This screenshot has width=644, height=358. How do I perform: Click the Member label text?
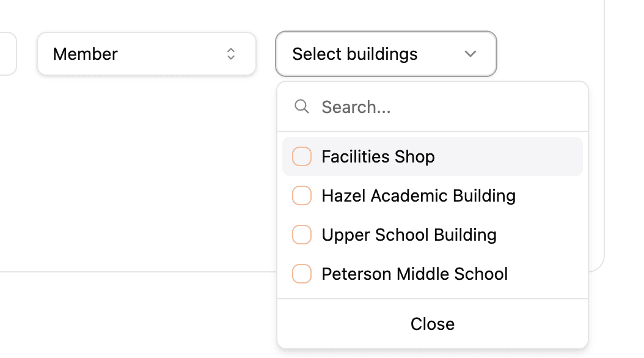(85, 54)
